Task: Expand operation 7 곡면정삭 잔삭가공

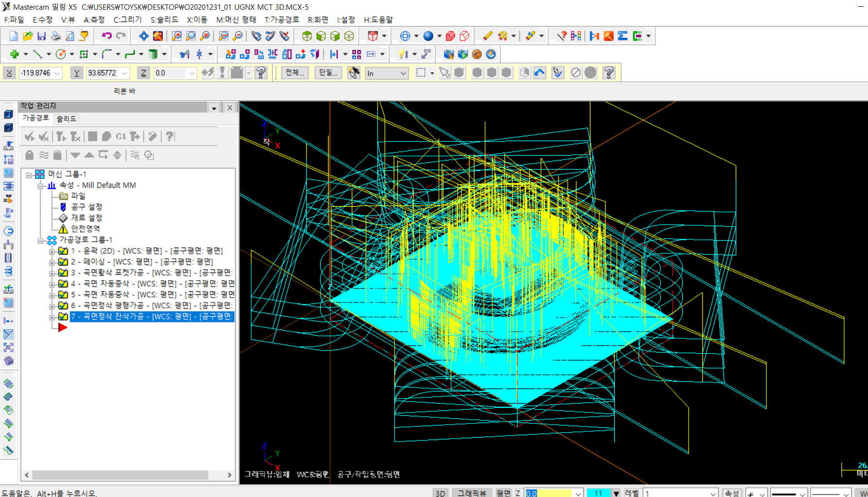Action: tap(52, 317)
